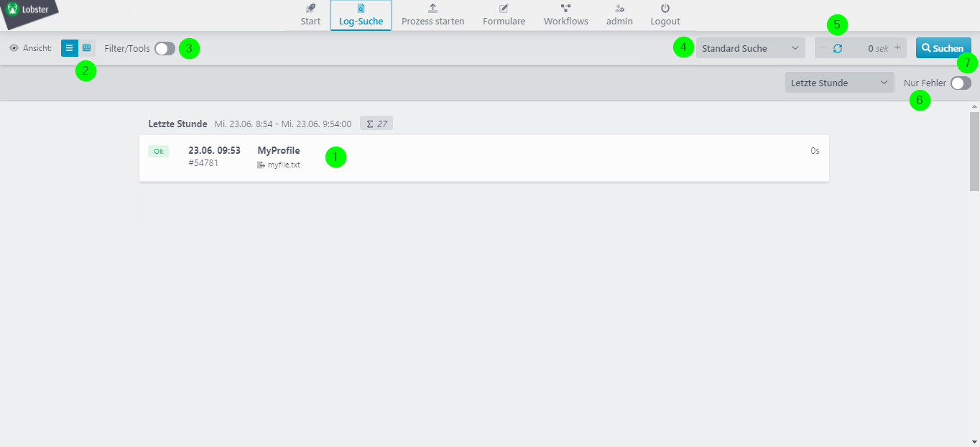Image resolution: width=980 pixels, height=447 pixels.
Task: Increase refresh interval with plus
Action: point(897,47)
